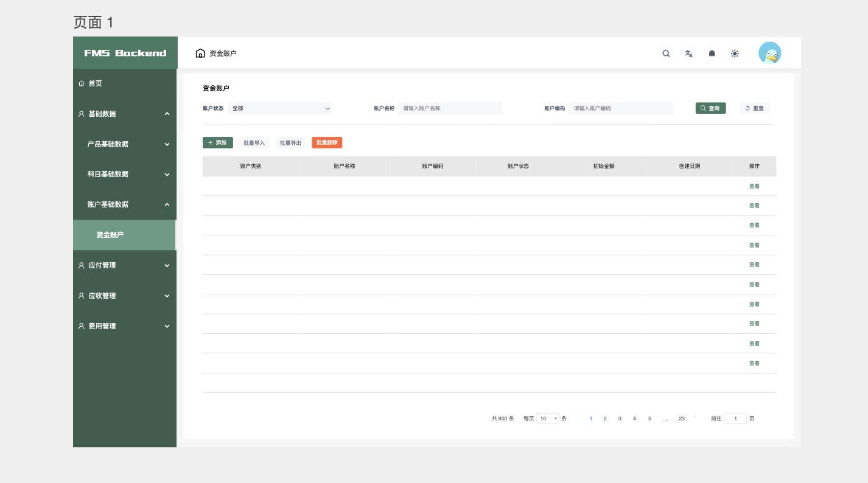This screenshot has width=868, height=483.
Task: Open the duck avatar user menu
Action: click(769, 53)
